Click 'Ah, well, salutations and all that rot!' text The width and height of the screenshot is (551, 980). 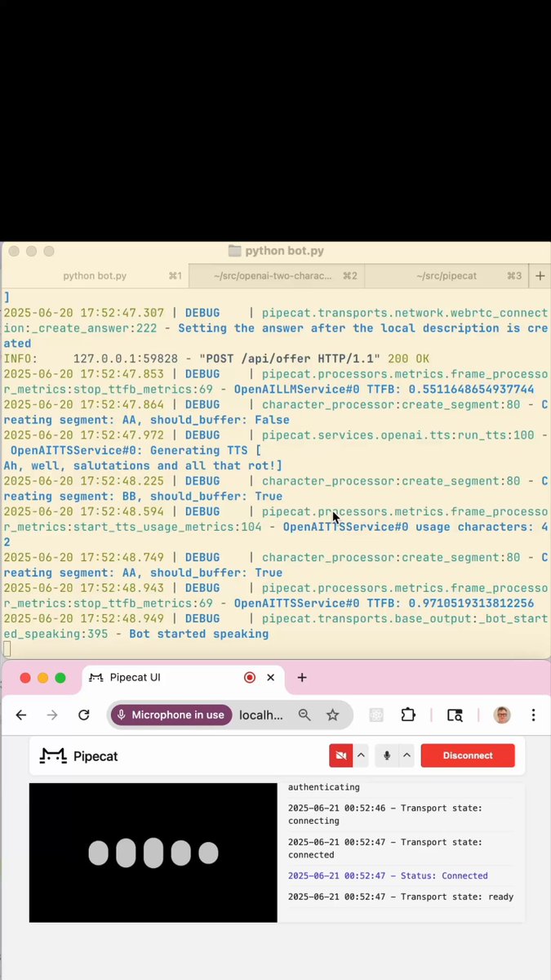[143, 465]
